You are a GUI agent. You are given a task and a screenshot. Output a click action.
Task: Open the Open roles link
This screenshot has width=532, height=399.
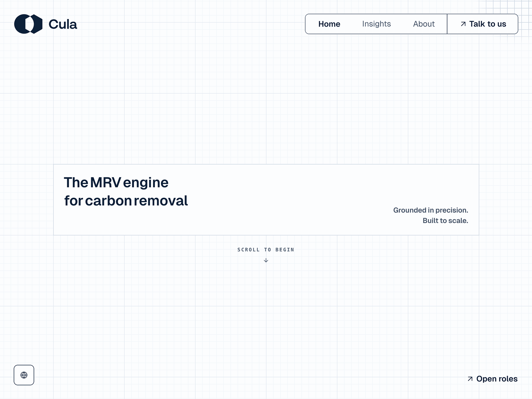click(492, 379)
